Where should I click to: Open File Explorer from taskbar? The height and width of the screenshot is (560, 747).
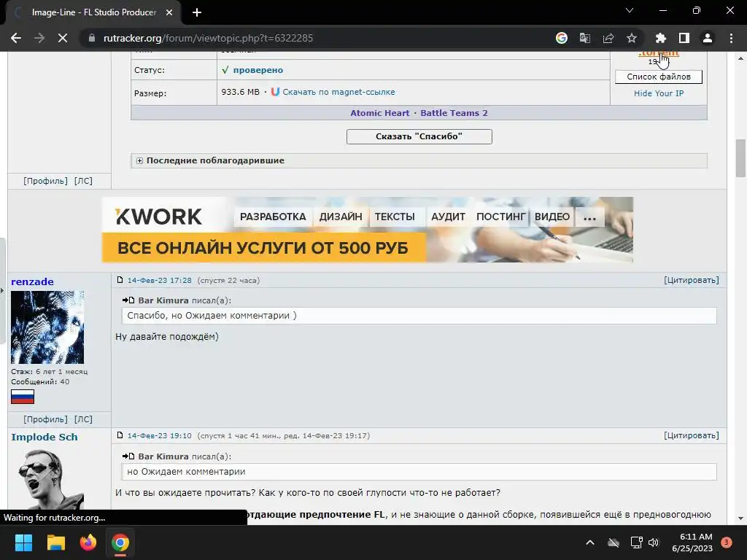[55, 542]
